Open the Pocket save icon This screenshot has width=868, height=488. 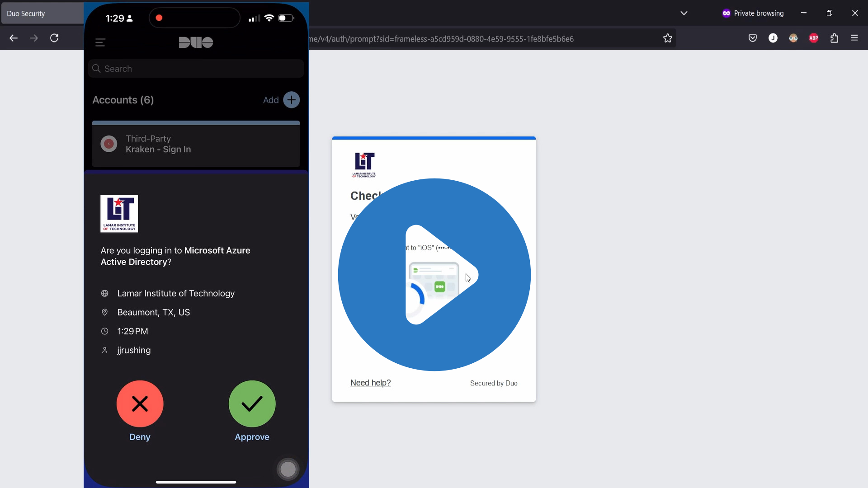(753, 38)
